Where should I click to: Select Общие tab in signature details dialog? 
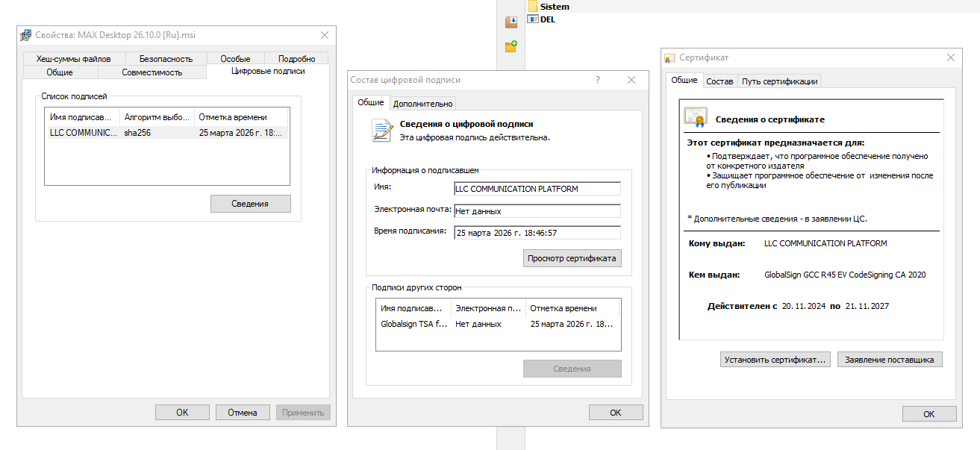pos(371,103)
